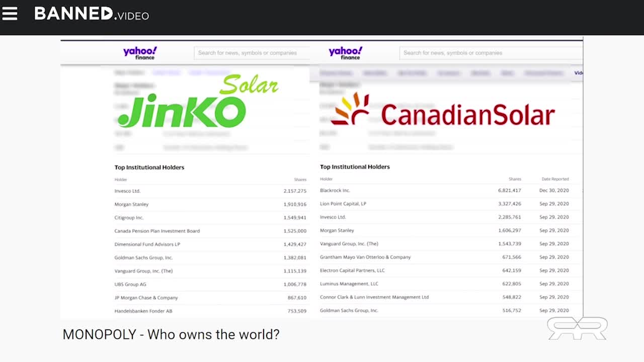Click the video frame thumbnail
Viewport: 644px width, 362px height.
321,178
